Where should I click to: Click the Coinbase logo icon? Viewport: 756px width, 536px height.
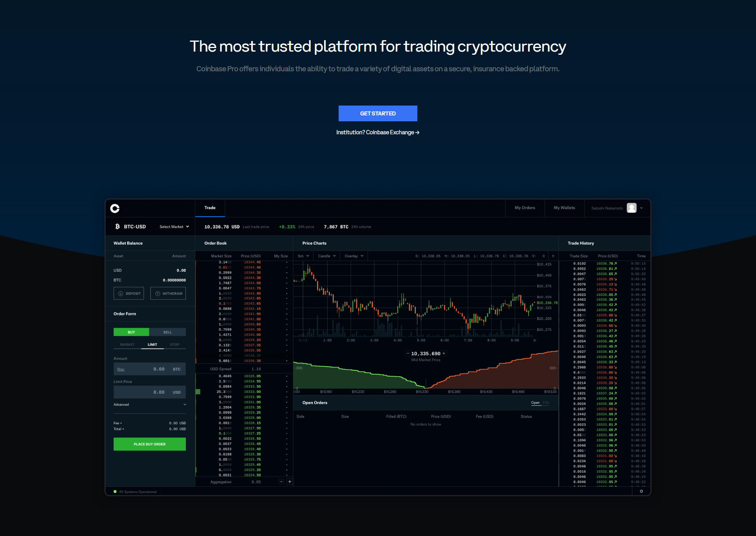(115, 208)
